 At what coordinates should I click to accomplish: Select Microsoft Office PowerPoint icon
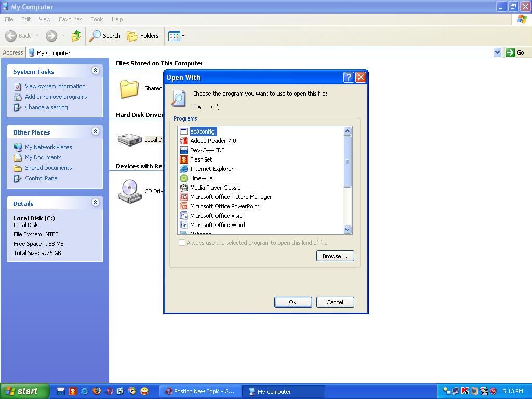click(x=183, y=206)
